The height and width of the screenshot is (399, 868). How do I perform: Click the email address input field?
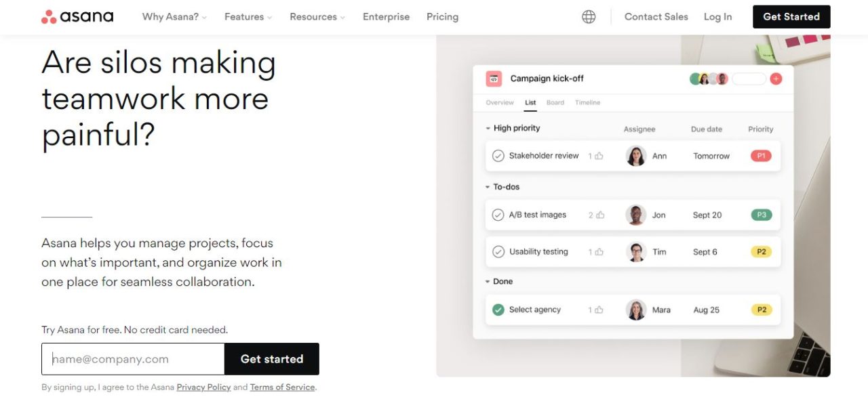tap(132, 359)
